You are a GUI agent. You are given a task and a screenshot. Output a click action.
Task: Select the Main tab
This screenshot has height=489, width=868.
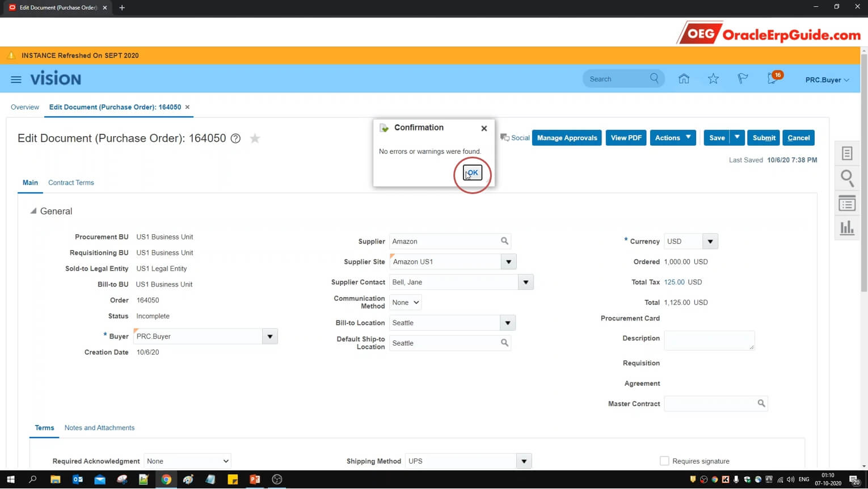30,183
